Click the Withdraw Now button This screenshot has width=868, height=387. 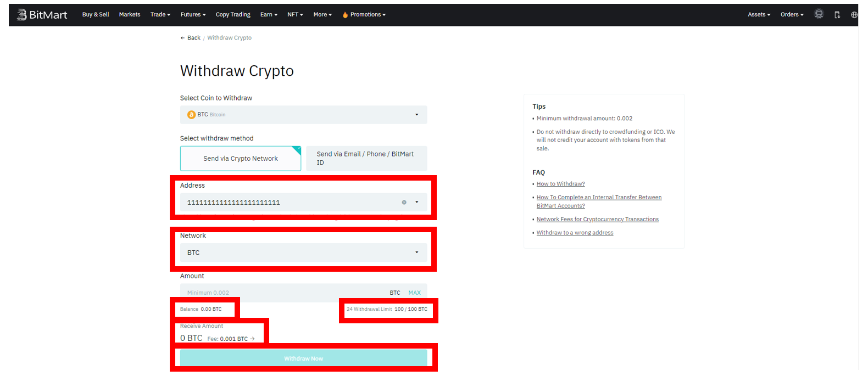[303, 358]
